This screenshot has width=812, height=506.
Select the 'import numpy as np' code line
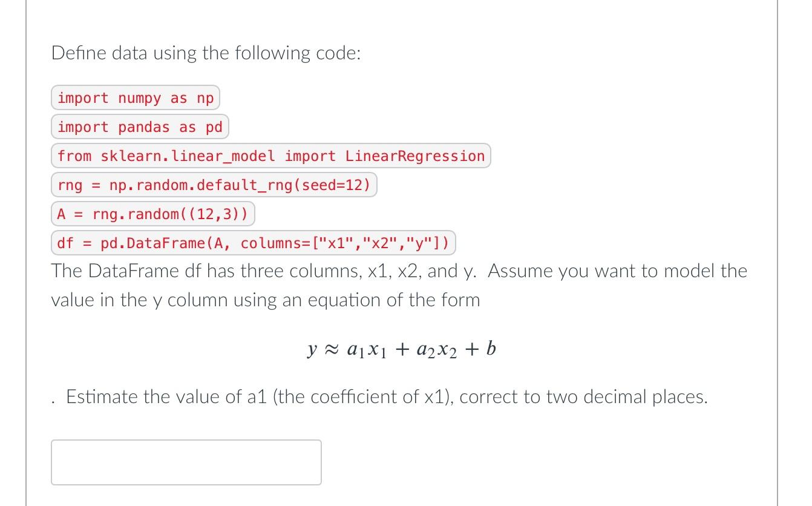pos(136,98)
